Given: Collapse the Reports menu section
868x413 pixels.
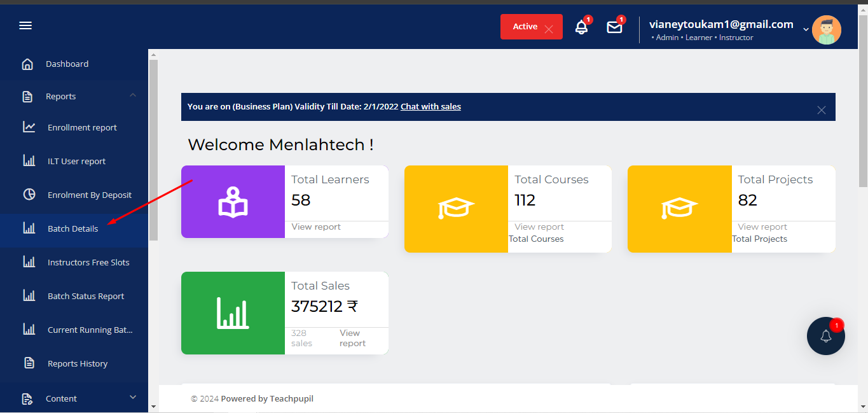Looking at the screenshot, I should (133, 95).
